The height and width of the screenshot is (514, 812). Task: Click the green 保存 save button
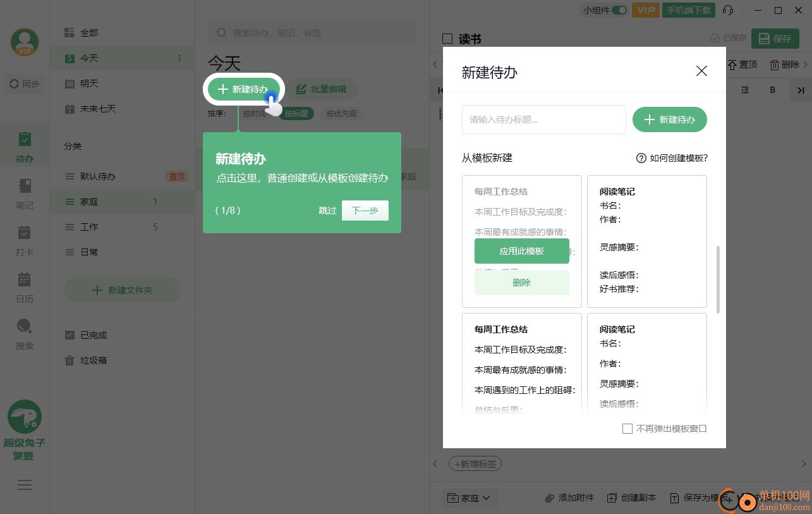775,39
